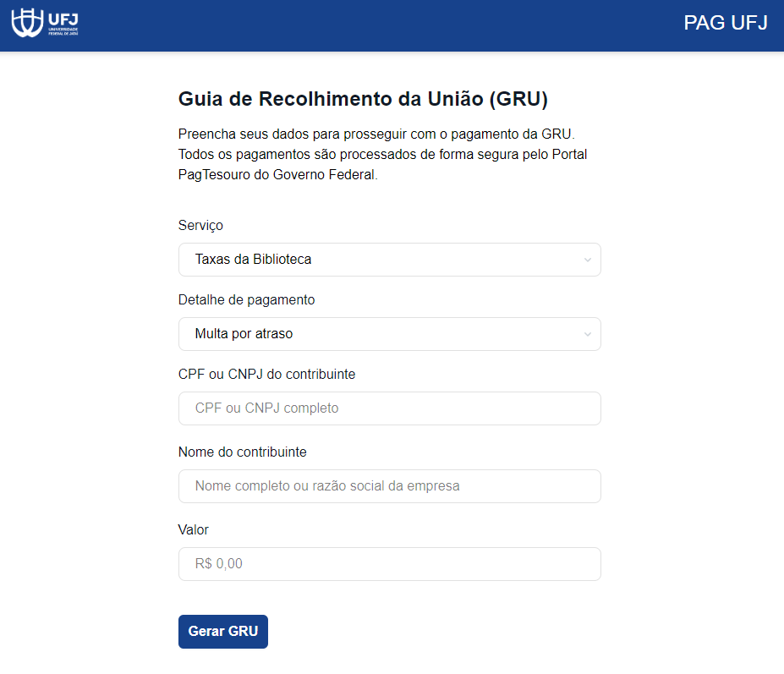Open the Multa por atraso dropdown

pos(381,334)
